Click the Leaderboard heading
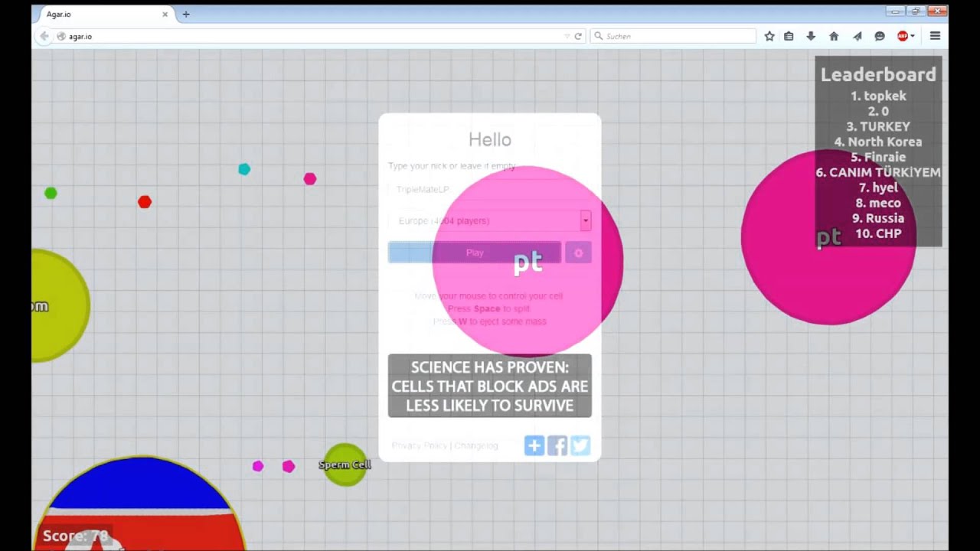The width and height of the screenshot is (980, 551). click(878, 74)
